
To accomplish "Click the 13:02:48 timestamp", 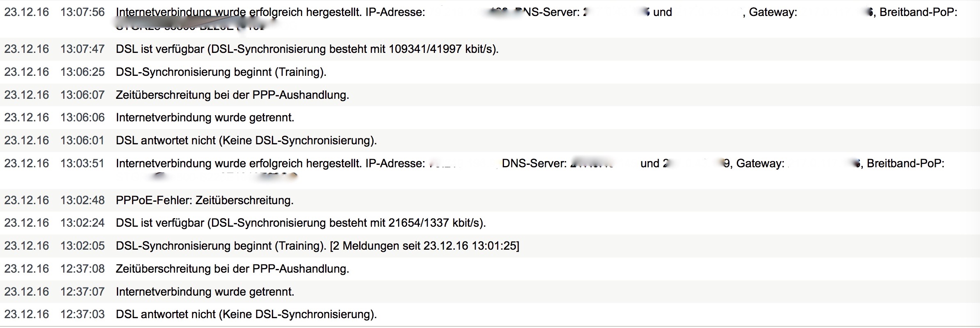I will [x=82, y=200].
